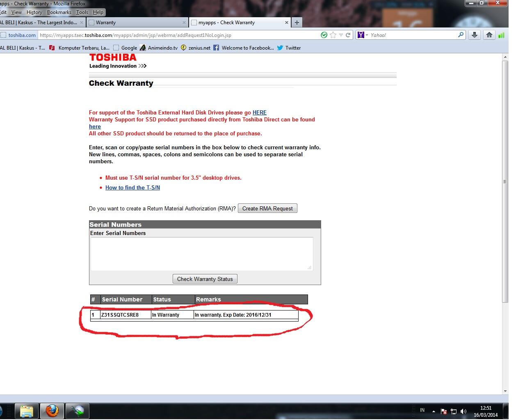Screen dimensions: 525x420
Task: Open the zenius.net bookmark
Action: tap(195, 48)
